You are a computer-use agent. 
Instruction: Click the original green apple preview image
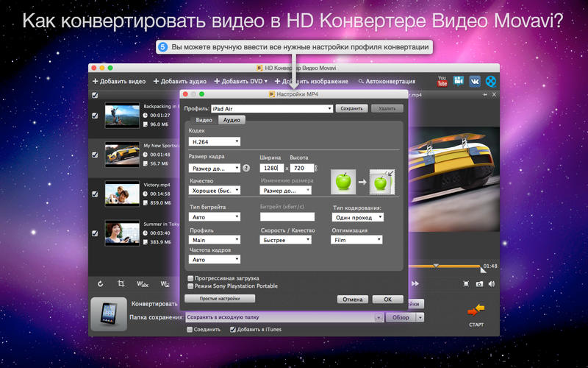343,182
